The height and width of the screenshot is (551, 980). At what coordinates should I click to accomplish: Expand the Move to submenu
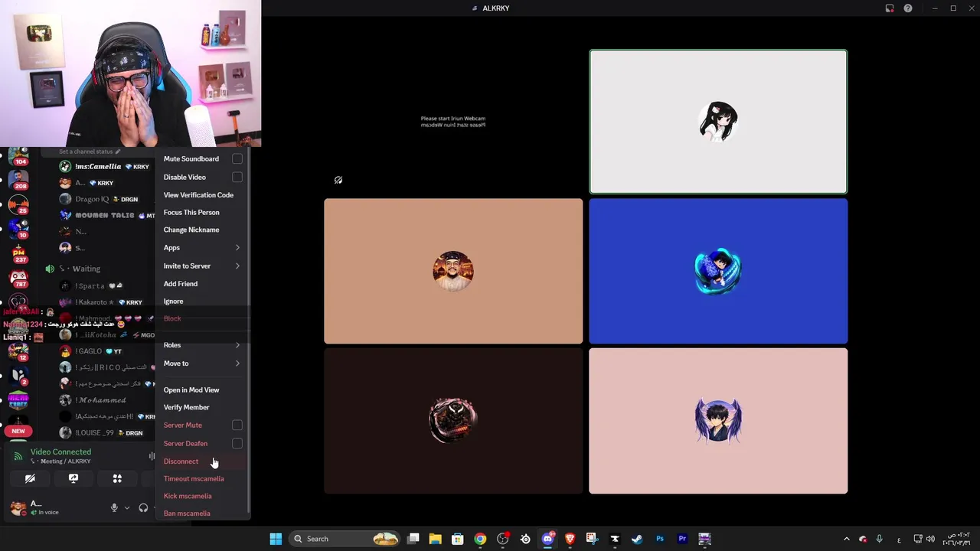point(202,364)
